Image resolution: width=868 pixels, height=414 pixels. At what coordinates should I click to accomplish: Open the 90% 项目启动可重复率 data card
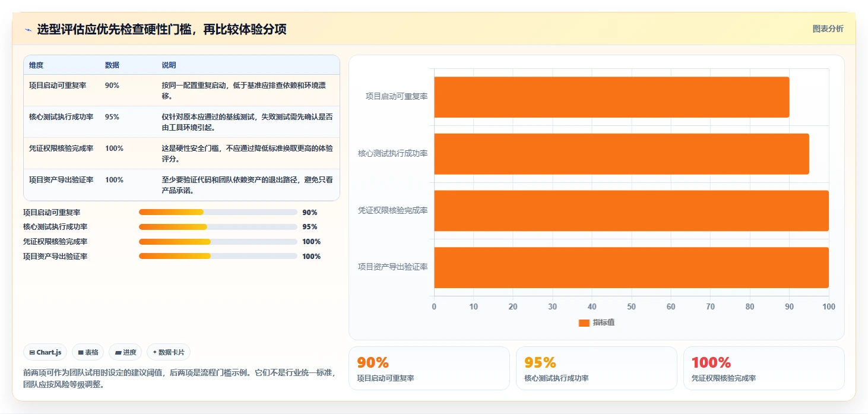429,368
